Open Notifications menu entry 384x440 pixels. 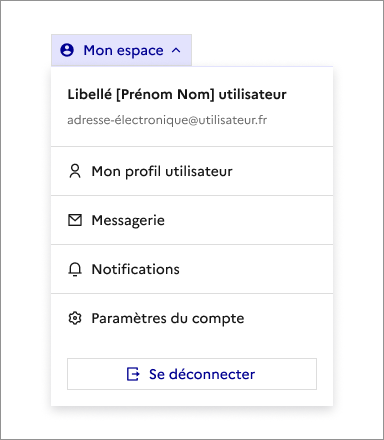pyautogui.click(x=192, y=269)
